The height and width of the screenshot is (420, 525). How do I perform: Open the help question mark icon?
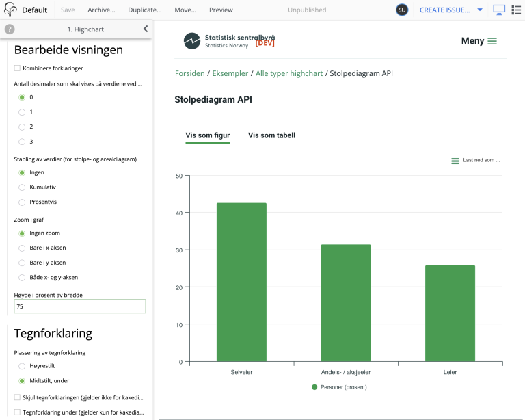10,29
